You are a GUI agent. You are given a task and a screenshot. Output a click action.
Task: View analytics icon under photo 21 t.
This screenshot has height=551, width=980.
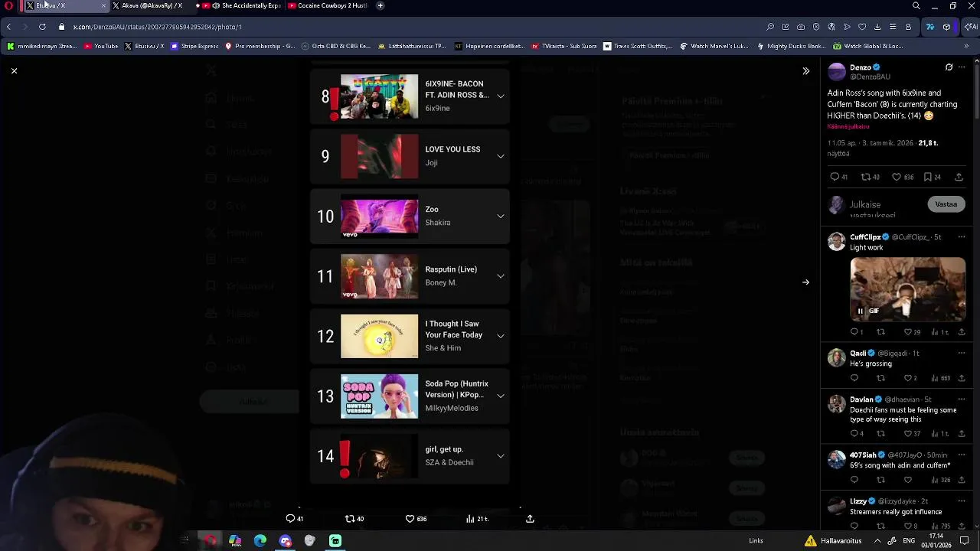click(x=470, y=519)
